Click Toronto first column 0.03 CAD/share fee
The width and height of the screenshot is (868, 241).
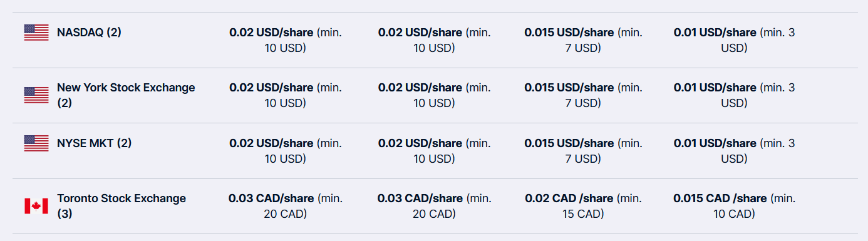pos(286,206)
